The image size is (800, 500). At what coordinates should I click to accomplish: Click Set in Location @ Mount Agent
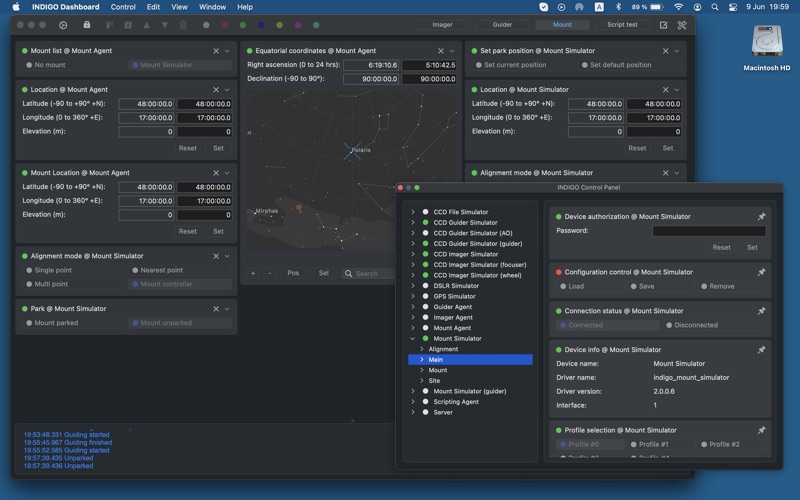[218, 148]
